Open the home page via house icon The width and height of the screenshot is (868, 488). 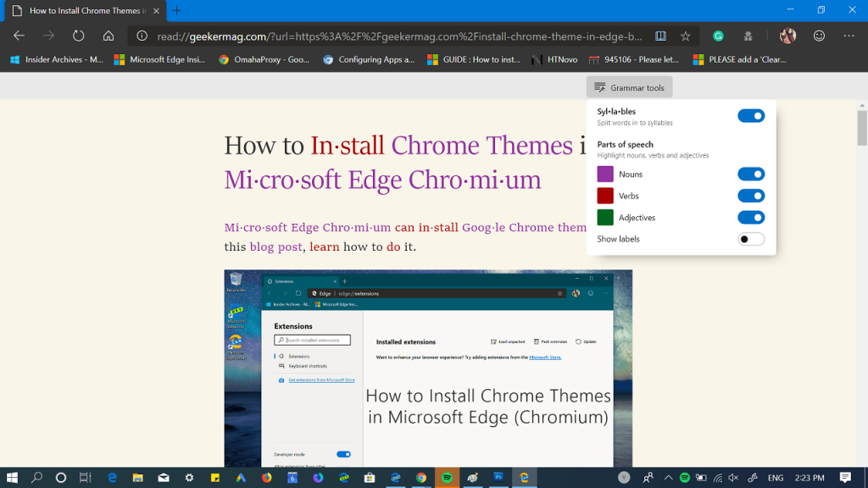point(108,36)
